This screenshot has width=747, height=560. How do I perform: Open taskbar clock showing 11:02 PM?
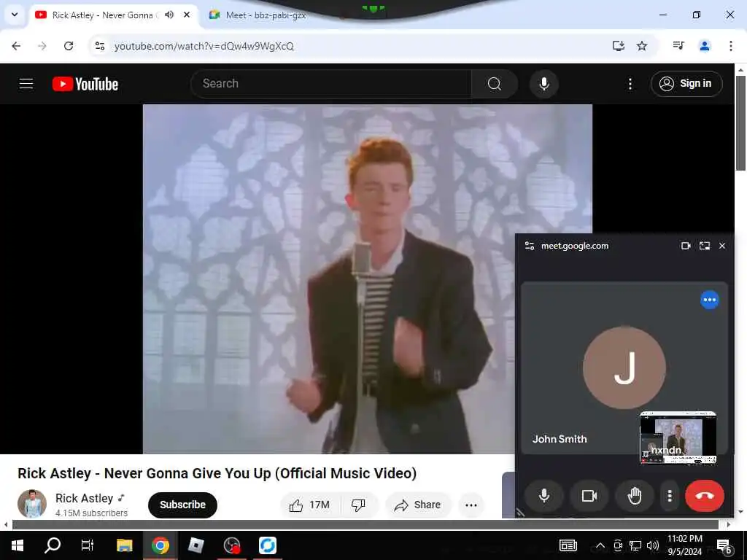(684, 545)
